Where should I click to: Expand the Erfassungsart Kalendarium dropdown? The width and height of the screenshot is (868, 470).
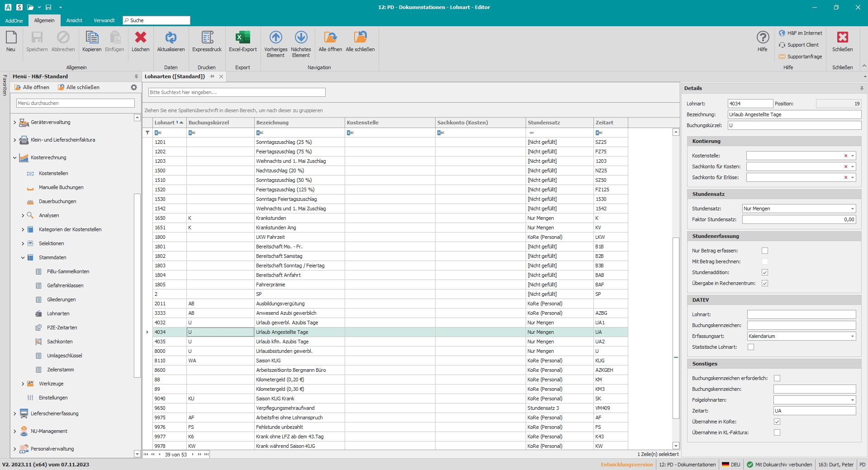[x=852, y=336]
